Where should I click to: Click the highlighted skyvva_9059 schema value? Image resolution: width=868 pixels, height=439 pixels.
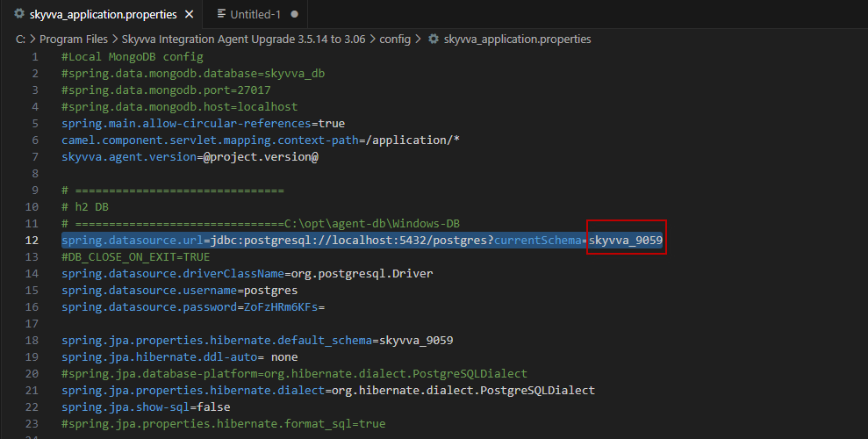[625, 241]
